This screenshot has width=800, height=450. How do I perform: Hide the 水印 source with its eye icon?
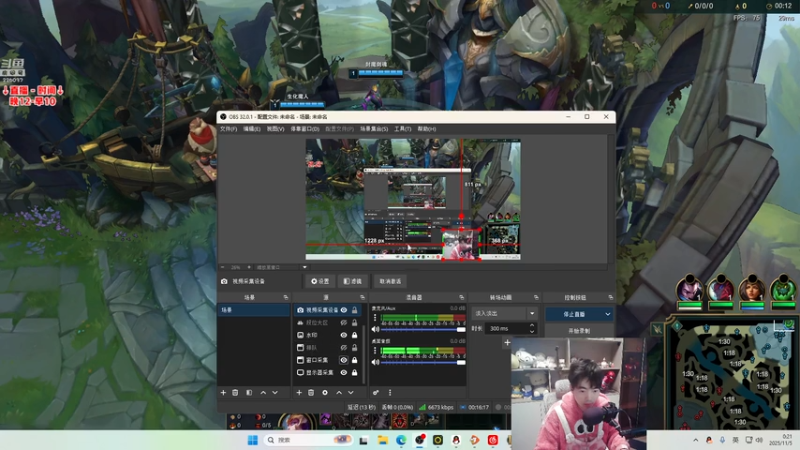pyautogui.click(x=344, y=335)
